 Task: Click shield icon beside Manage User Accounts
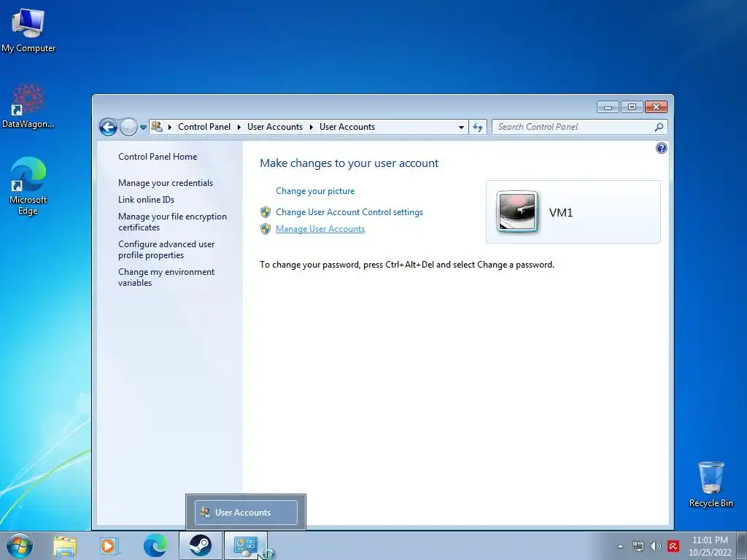pos(266,229)
